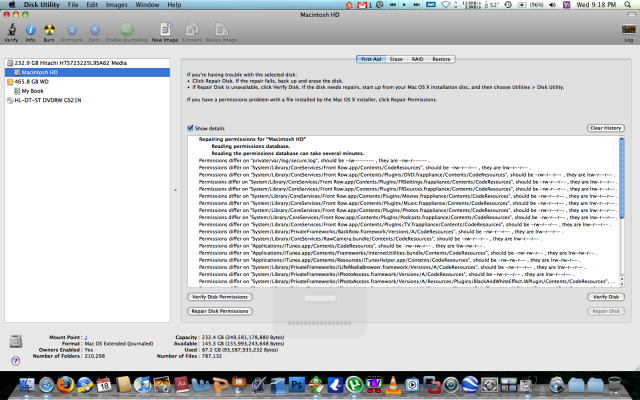Open Finder from the Dock
Viewport: 640px width, 400px height.
click(x=27, y=384)
